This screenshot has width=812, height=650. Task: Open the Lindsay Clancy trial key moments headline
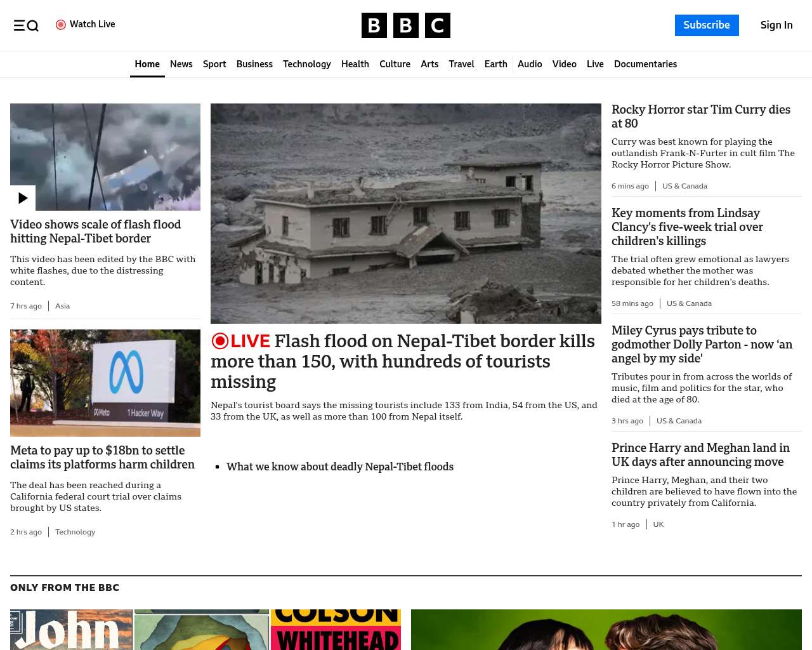point(687,227)
